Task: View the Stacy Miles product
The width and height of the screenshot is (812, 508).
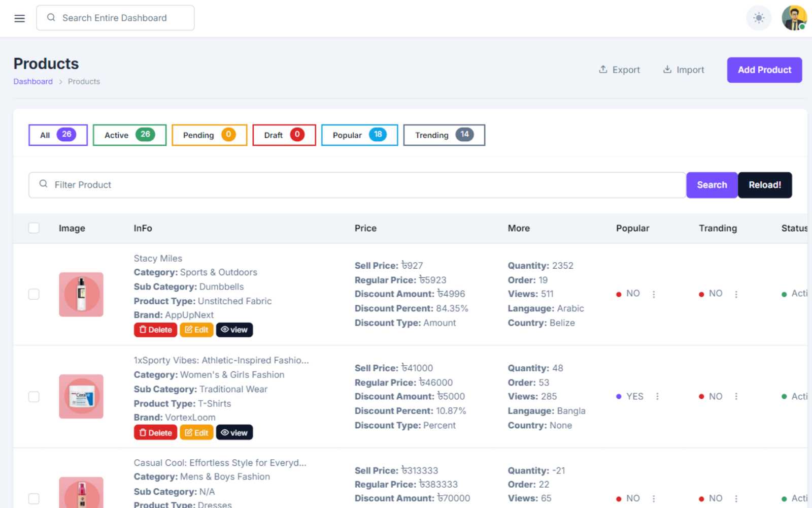Action: 234,330
